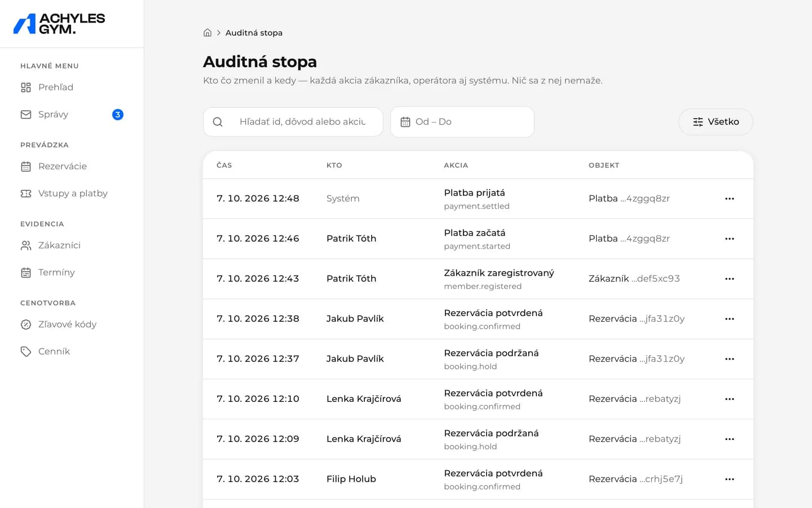Click Platba ...4zggq8zr in the 12:48 row
This screenshot has height=508, width=812.
point(629,199)
